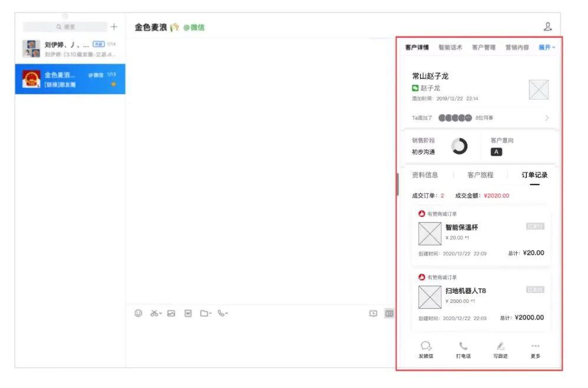Open the 资料信息 tab

pos(425,175)
